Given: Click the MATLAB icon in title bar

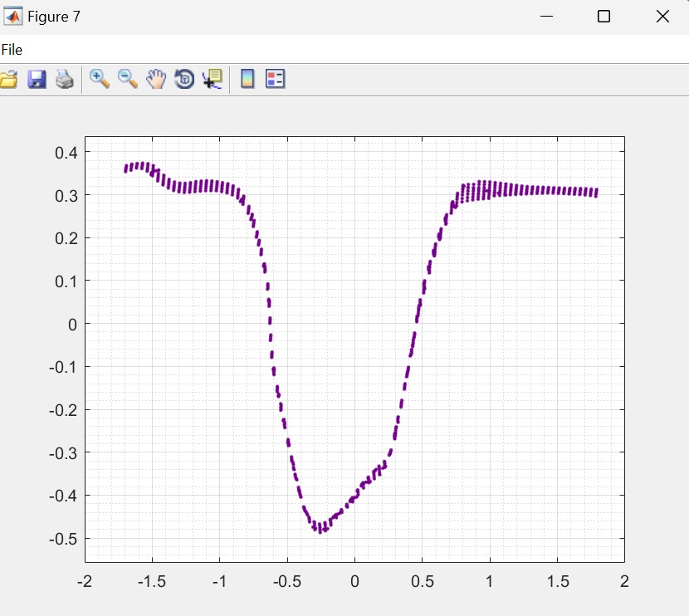Looking at the screenshot, I should coord(13,17).
